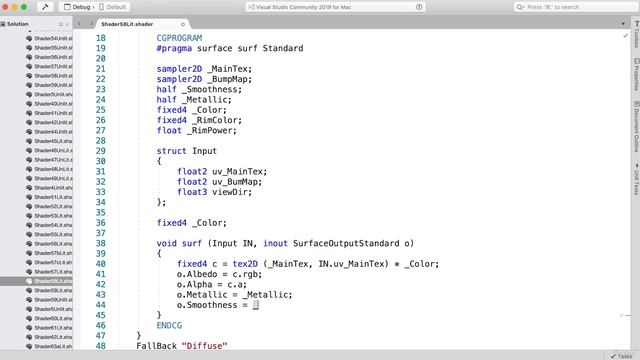Open Shader52Lit shader file icon
The height and width of the screenshot is (360, 640).
tap(29, 207)
